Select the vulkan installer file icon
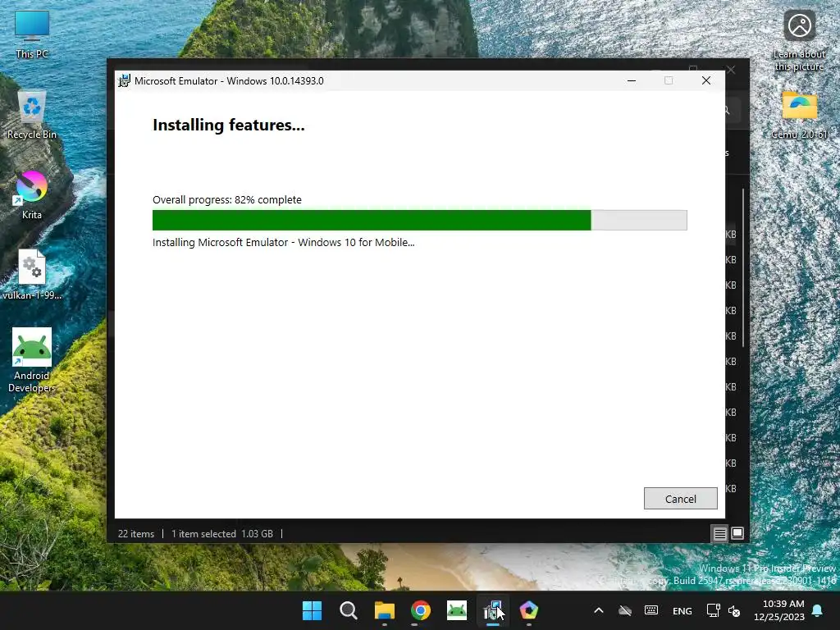Viewport: 840px width, 630px height. (32, 275)
